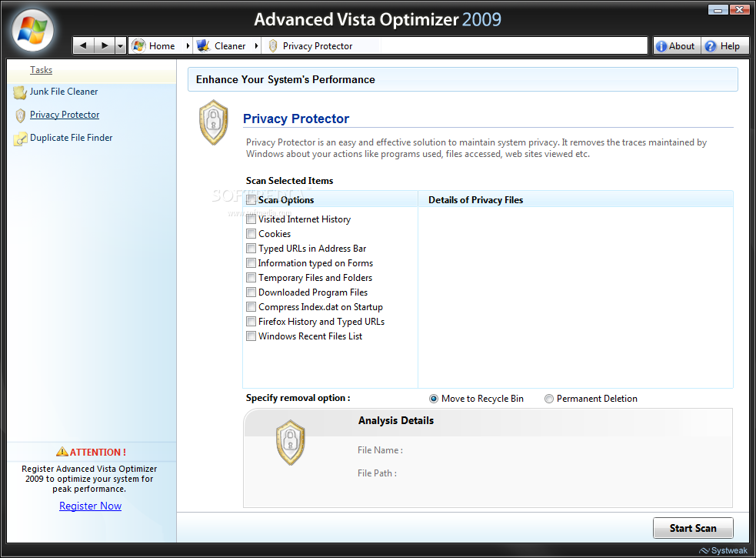Viewport: 756px width, 558px height.
Task: Enable Firefox History and Typed URLs
Action: coord(251,322)
